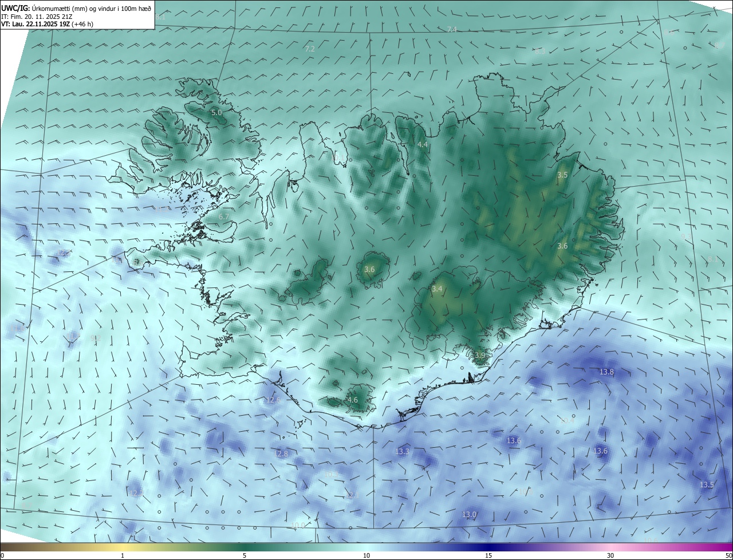Click the 3.9 value label
This screenshot has height=560, width=733.
tap(480, 356)
